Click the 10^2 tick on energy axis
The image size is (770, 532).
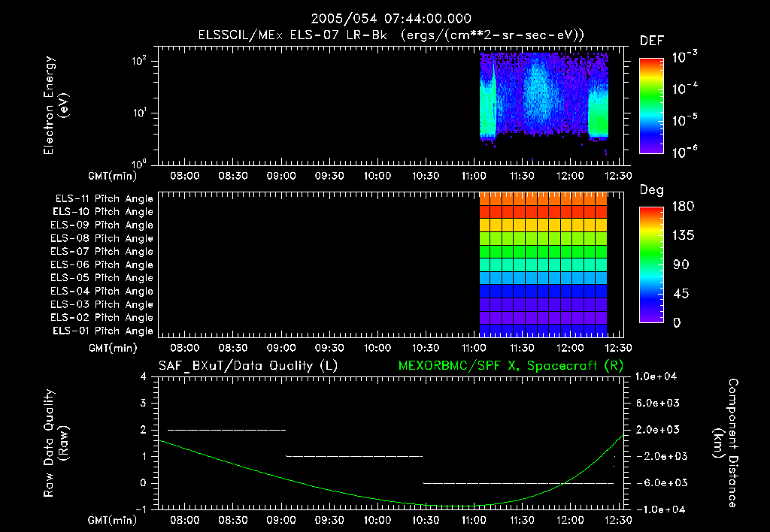pyautogui.click(x=139, y=61)
